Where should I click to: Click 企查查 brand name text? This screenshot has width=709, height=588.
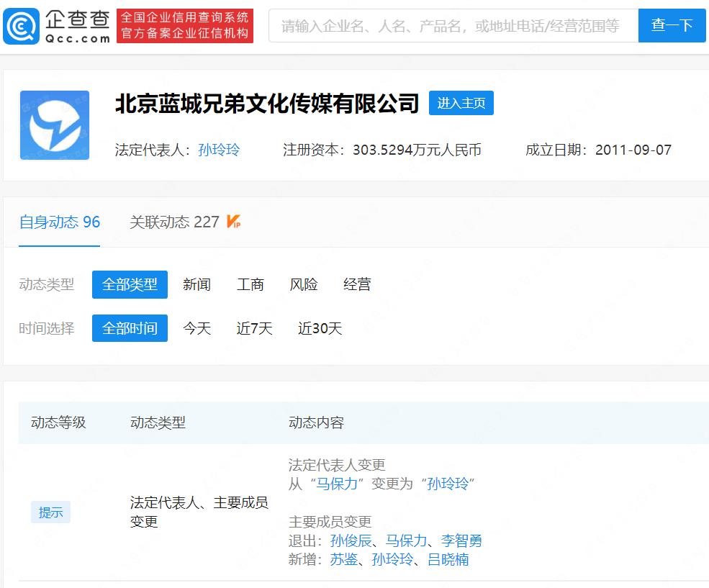point(77,20)
